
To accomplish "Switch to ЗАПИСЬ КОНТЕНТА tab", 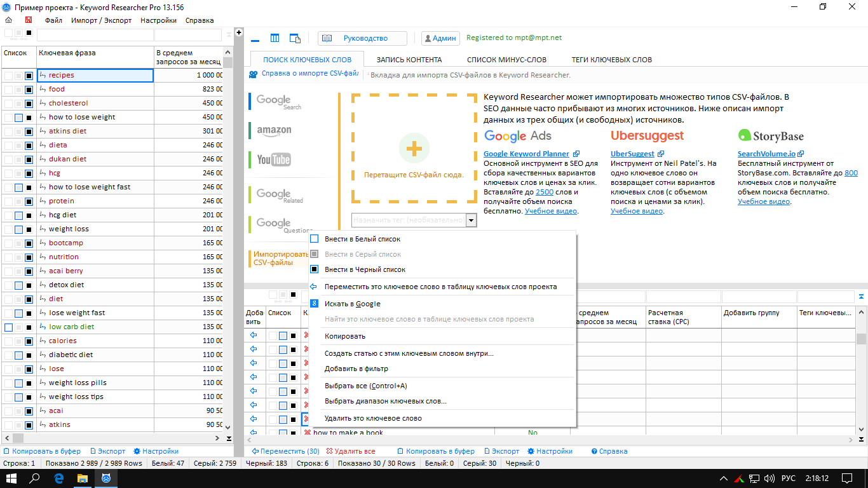I will click(409, 60).
